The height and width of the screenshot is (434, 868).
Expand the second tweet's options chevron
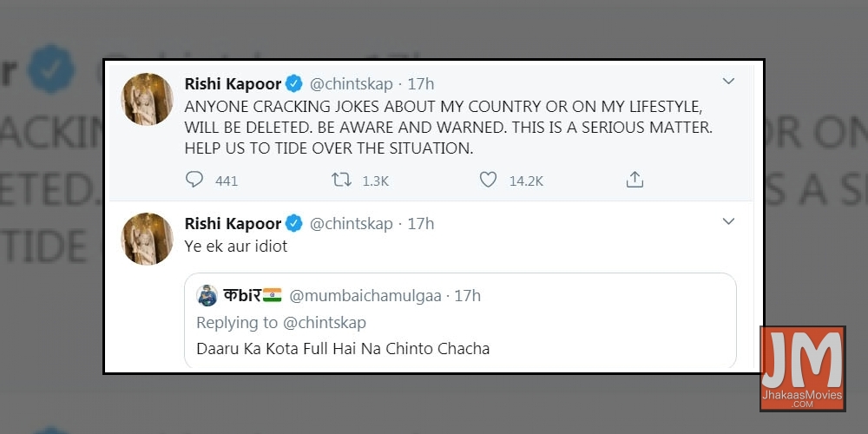(728, 221)
